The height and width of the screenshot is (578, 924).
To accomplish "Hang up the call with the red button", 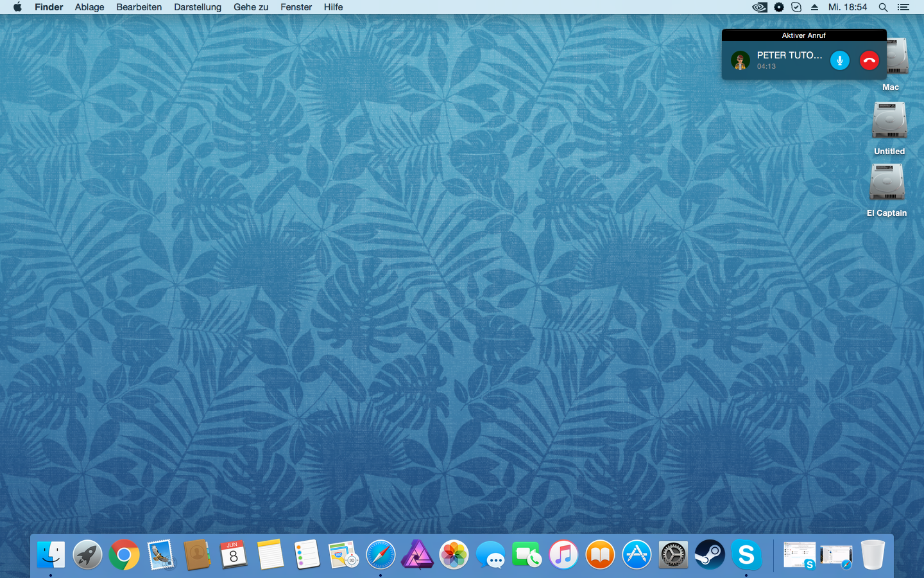I will pyautogui.click(x=869, y=60).
